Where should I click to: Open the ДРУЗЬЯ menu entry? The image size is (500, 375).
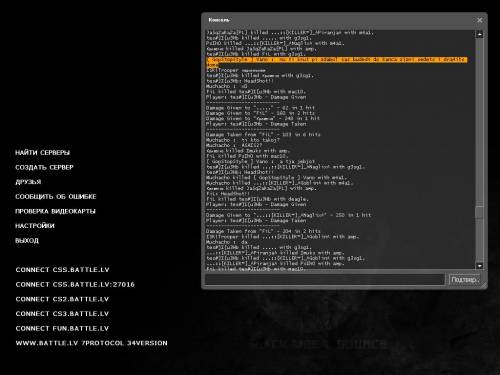coord(28,182)
